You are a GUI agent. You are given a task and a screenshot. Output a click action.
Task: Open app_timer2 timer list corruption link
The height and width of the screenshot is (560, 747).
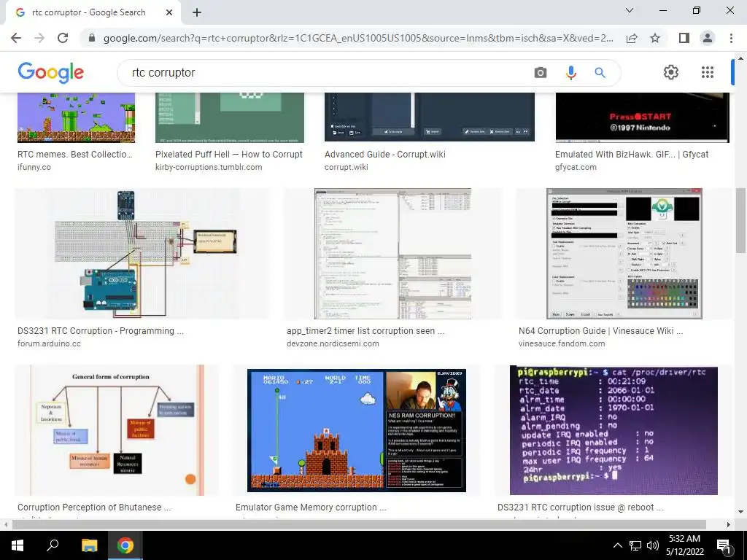[365, 331]
